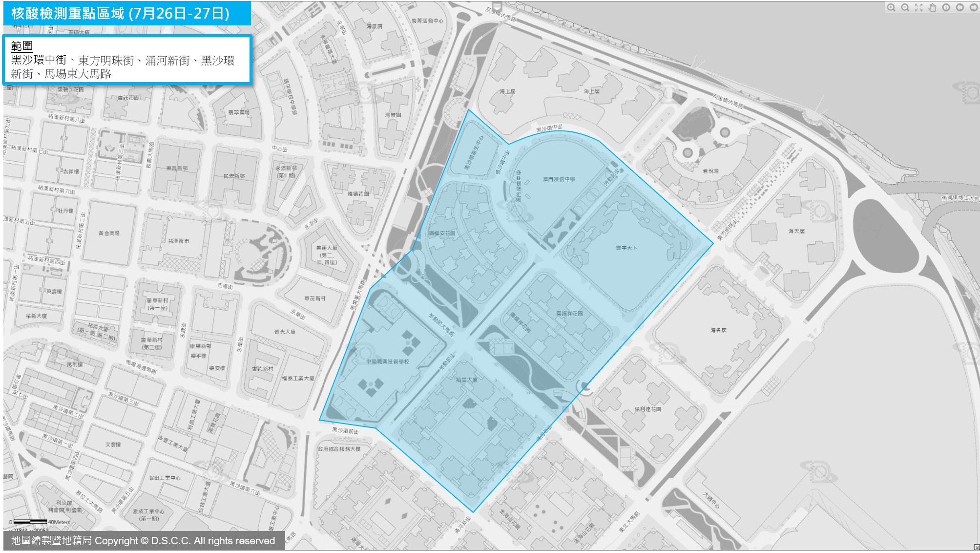Click the zoom out magnifier tool
Screen dimensions: 980x553
pos(905,7)
